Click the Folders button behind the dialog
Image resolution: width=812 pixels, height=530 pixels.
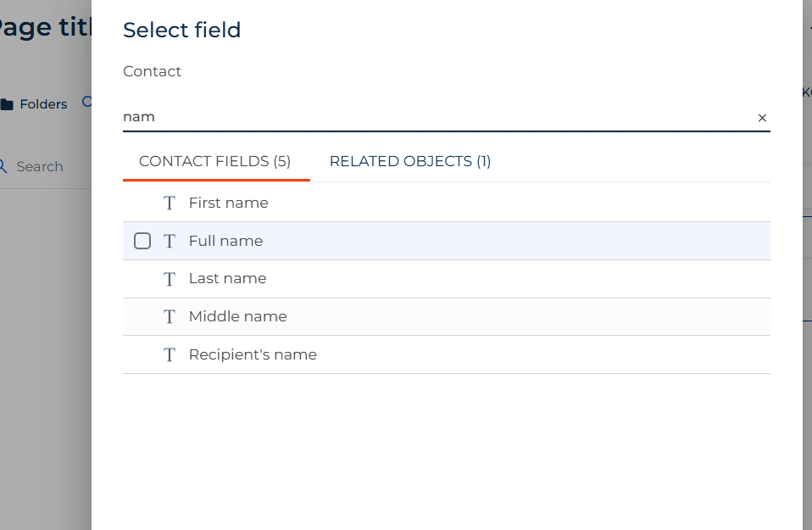click(34, 104)
